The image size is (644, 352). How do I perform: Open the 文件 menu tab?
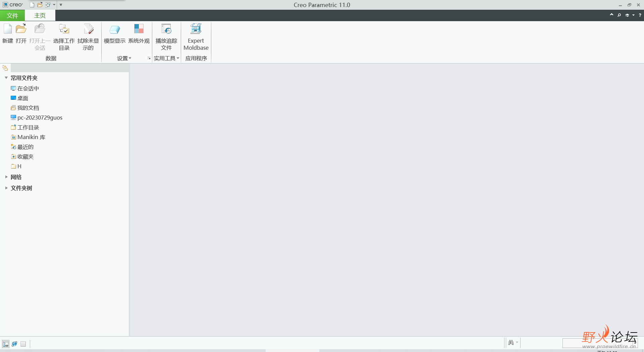click(12, 15)
